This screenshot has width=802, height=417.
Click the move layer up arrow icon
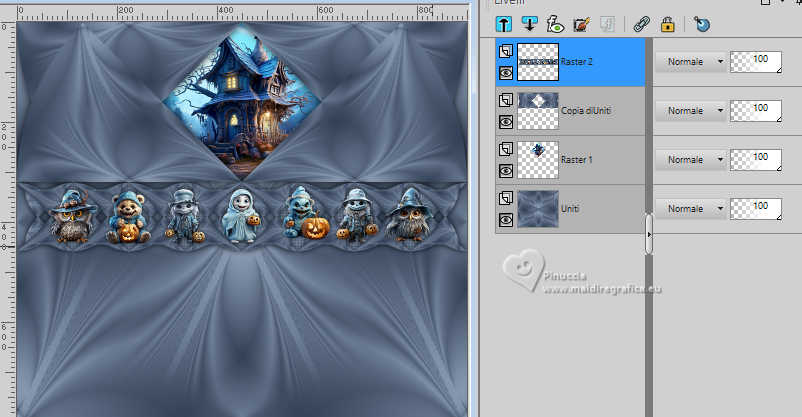(x=504, y=24)
